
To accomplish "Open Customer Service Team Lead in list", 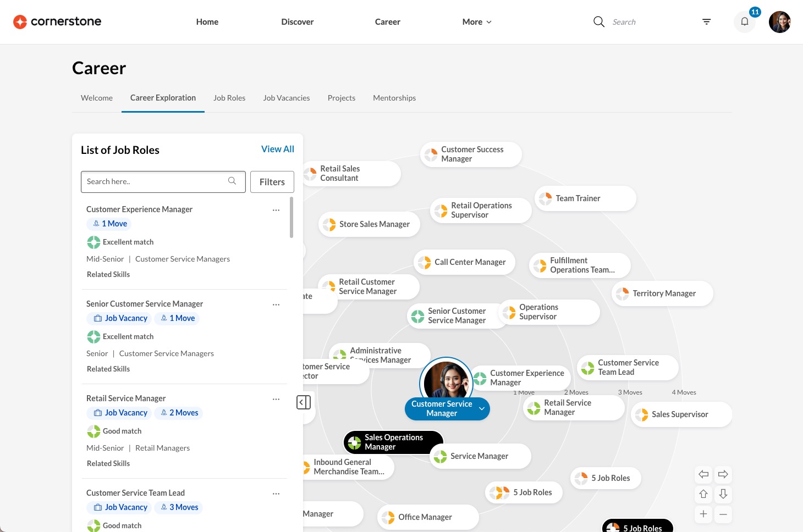I will pyautogui.click(x=135, y=493).
